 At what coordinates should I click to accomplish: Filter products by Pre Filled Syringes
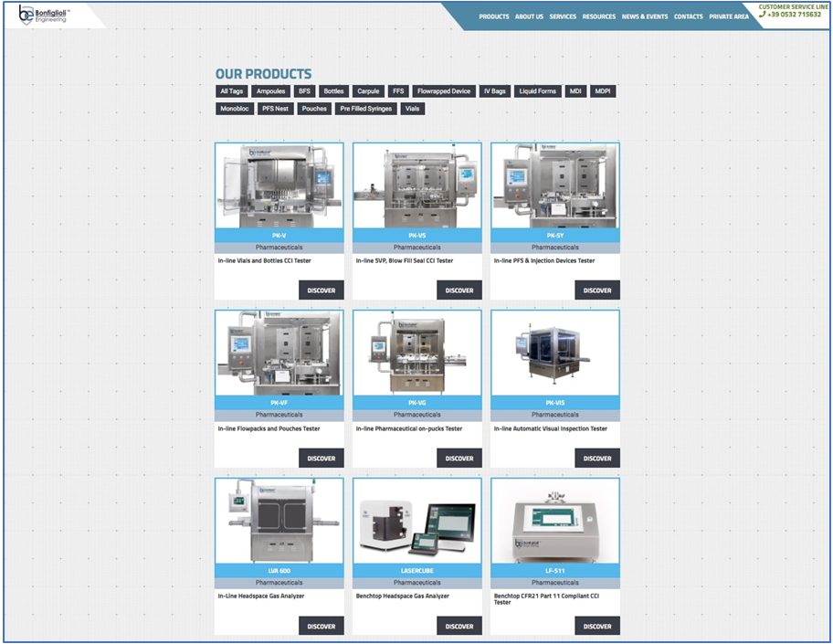coord(364,108)
